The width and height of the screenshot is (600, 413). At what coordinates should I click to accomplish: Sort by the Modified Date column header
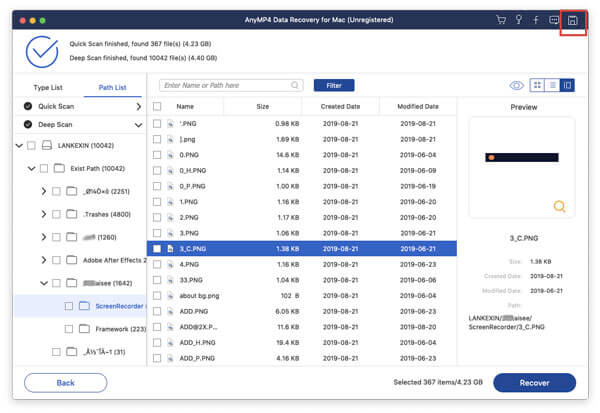pyautogui.click(x=418, y=106)
